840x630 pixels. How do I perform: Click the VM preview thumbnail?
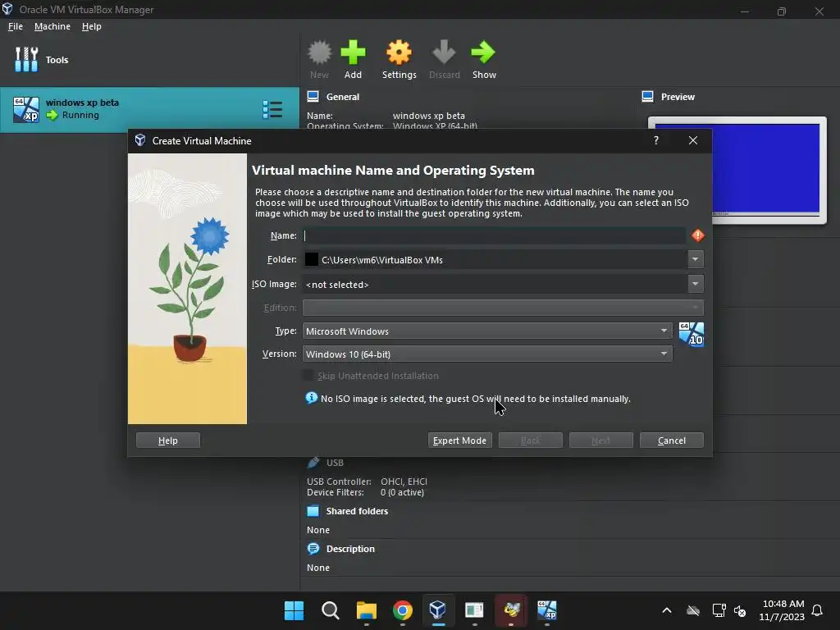pos(737,170)
